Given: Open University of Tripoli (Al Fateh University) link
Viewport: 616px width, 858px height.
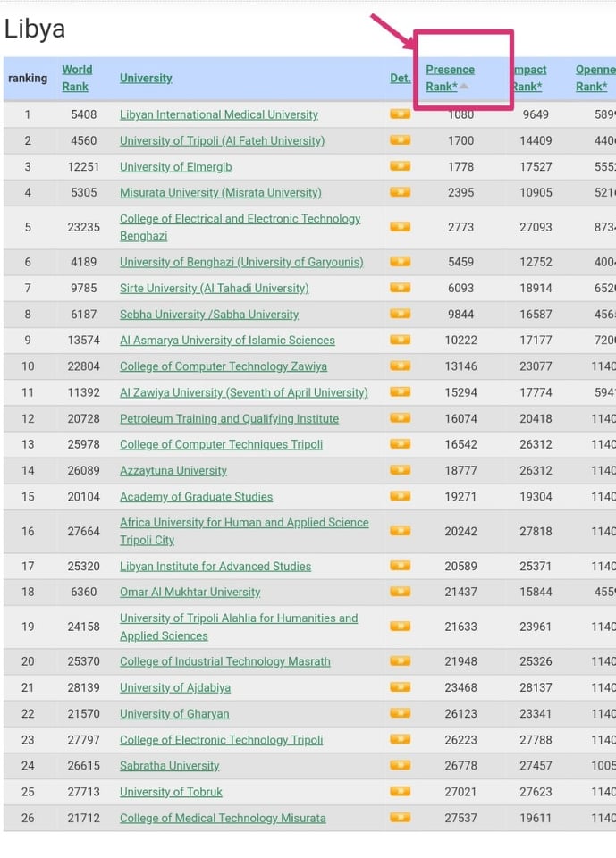Looking at the screenshot, I should [223, 140].
